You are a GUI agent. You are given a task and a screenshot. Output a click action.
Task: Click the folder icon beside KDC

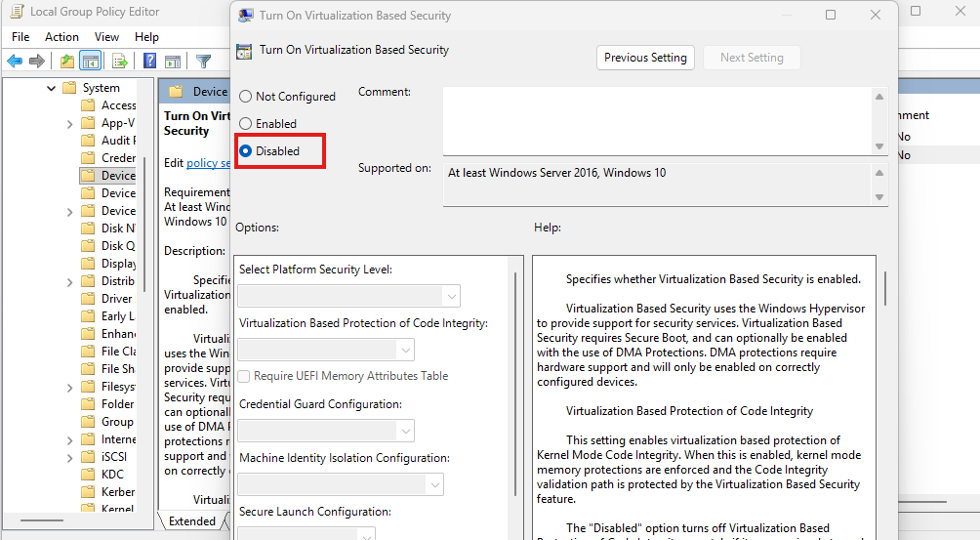88,475
